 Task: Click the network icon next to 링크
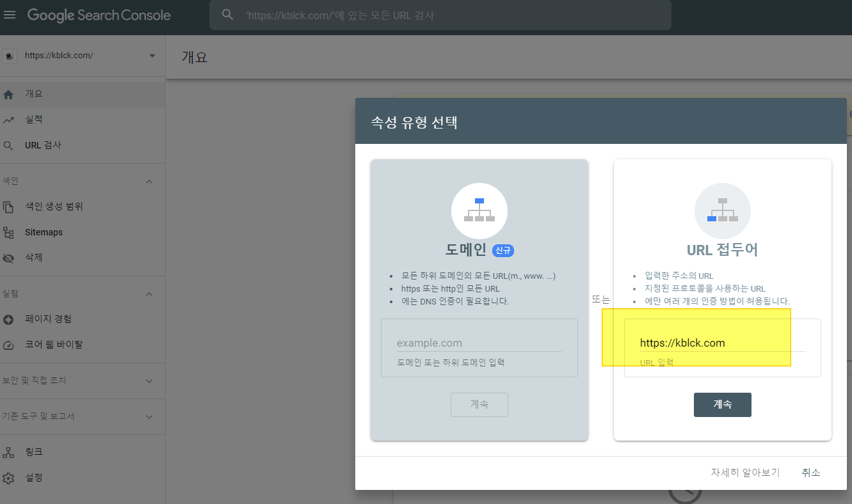point(8,452)
